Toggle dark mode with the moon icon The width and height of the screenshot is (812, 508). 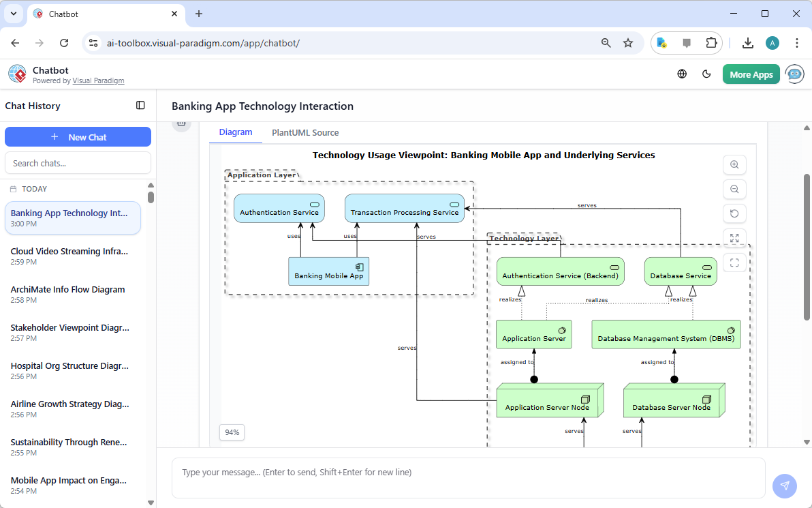(706, 74)
